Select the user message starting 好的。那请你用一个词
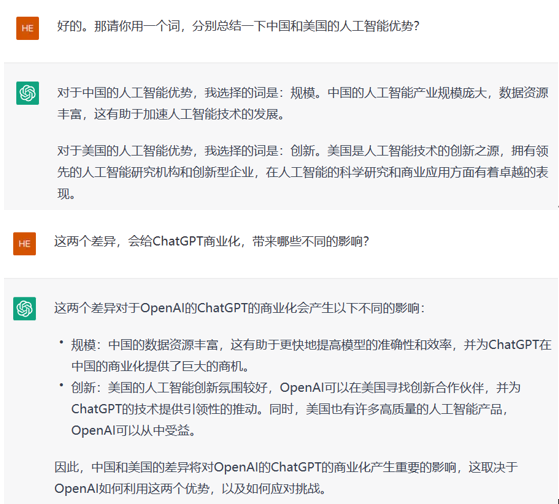The image size is (559, 504). (238, 26)
